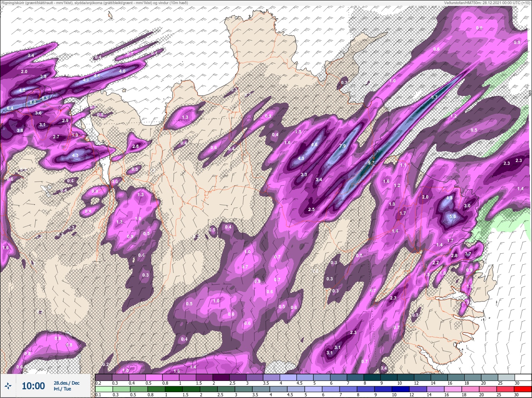This screenshot has height=398, width=532.
Task: Select the lower legend dark green swatch at 1
Action: (173, 389)
